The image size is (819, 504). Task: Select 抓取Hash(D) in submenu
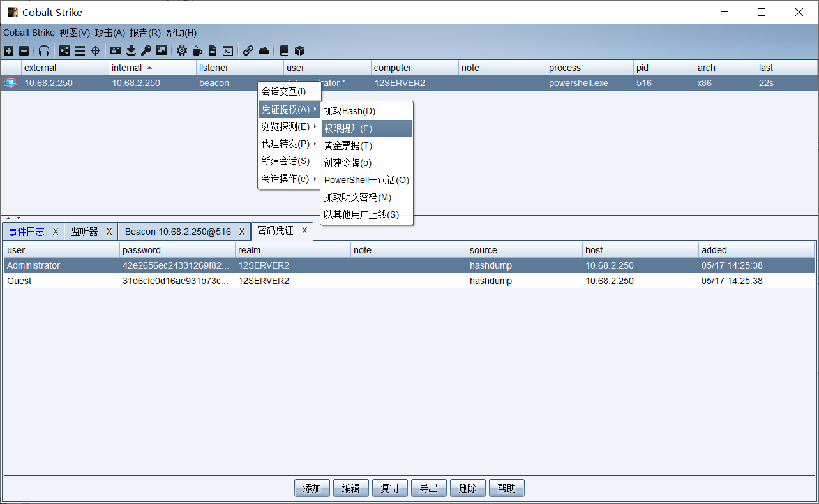366,111
